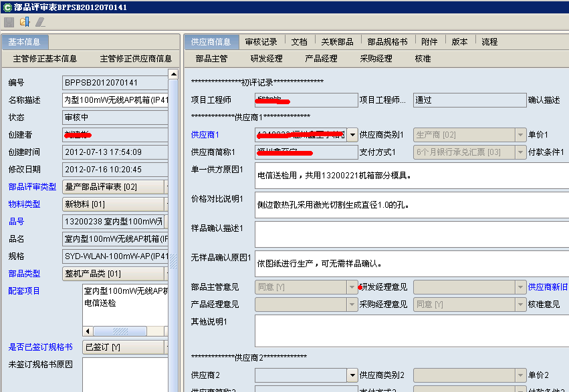Click the blue 部品评审类型 link label

pos(32,186)
